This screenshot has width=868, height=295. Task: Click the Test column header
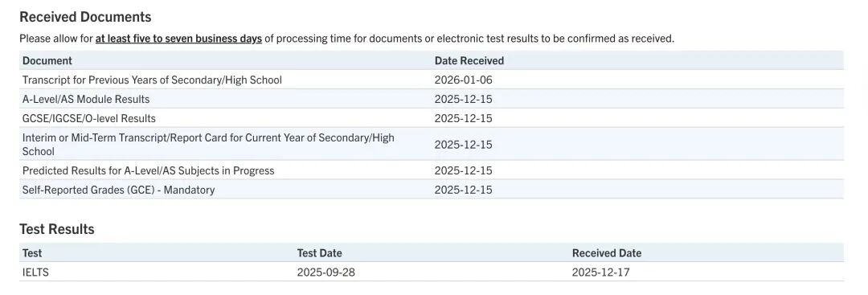[x=32, y=253]
